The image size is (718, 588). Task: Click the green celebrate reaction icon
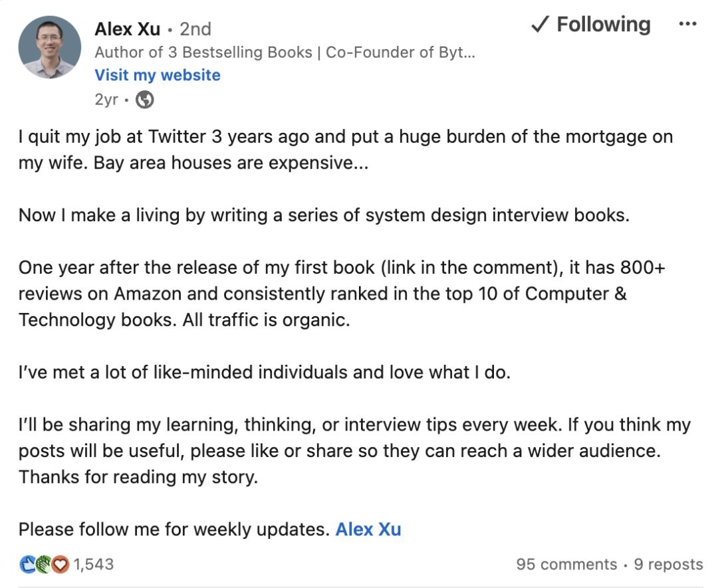click(x=43, y=564)
